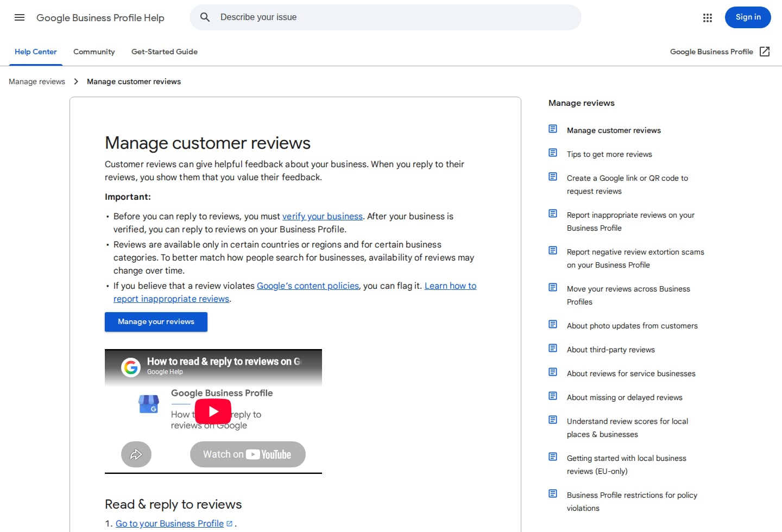Click article icon beside Move your reviews across Business Profiles
The image size is (782, 532).
coord(553,288)
